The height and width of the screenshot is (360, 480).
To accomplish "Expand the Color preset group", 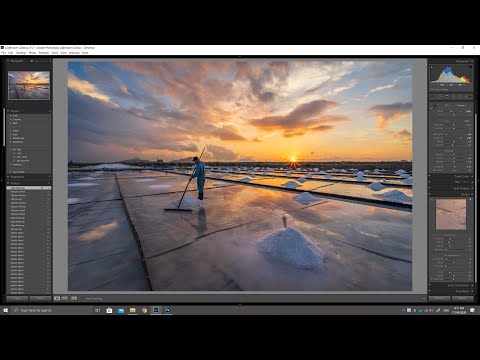I will 15,116.
